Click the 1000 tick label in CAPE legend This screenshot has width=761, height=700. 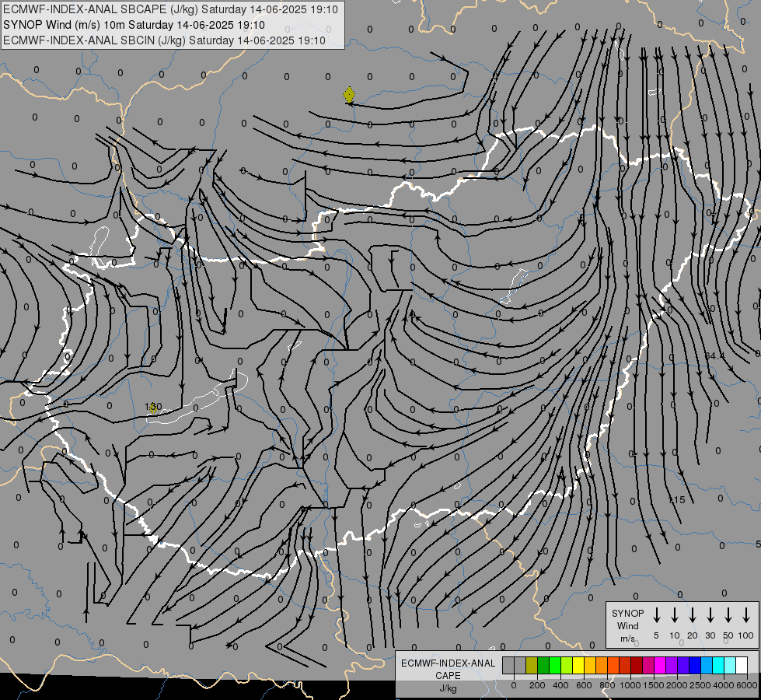630,685
